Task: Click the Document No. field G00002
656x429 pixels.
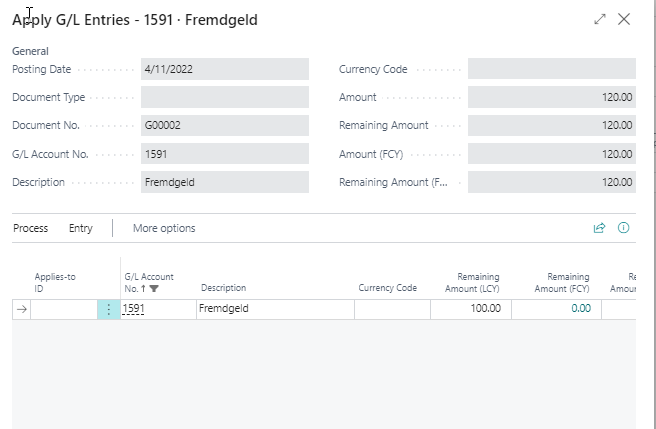Action: pyautogui.click(x=224, y=126)
